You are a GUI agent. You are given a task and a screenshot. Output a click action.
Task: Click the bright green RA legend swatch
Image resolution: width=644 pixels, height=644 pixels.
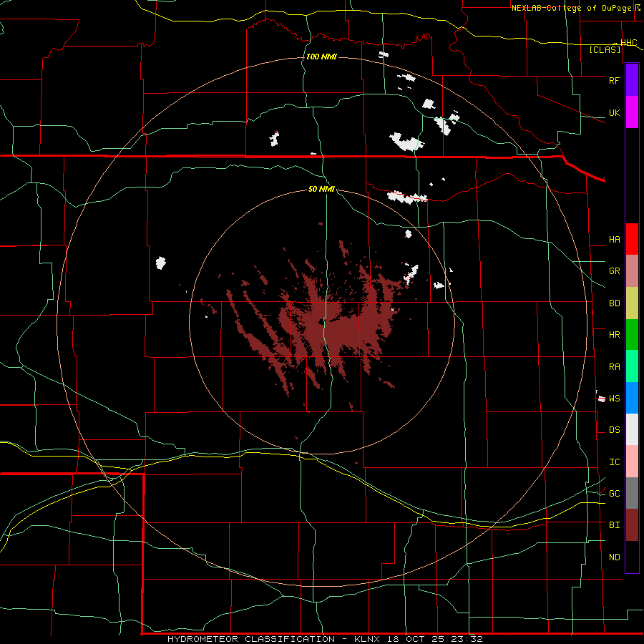[x=632, y=366]
